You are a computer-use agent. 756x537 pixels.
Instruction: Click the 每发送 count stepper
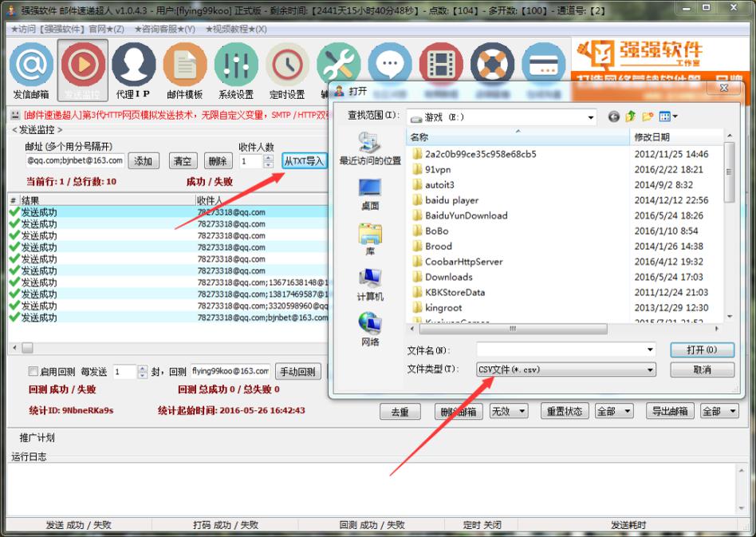coord(142,372)
